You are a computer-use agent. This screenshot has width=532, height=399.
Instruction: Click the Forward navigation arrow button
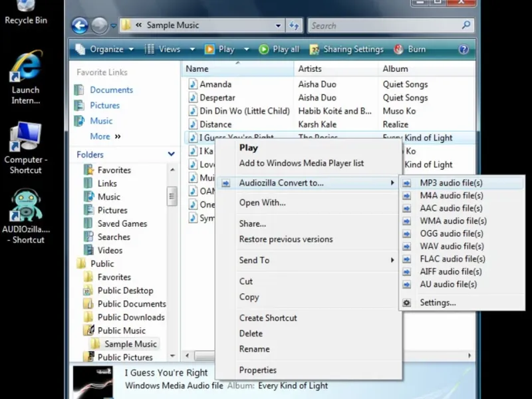[99, 25]
